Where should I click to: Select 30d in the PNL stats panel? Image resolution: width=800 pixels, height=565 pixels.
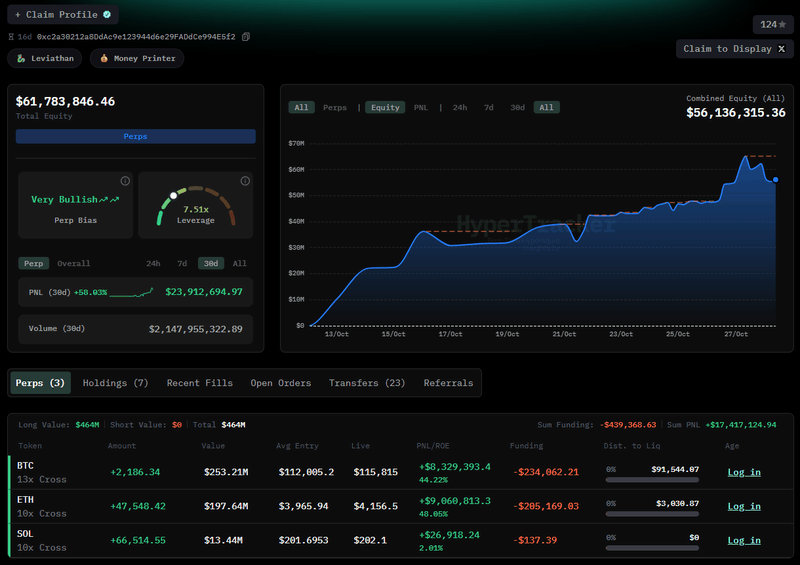pyautogui.click(x=211, y=263)
